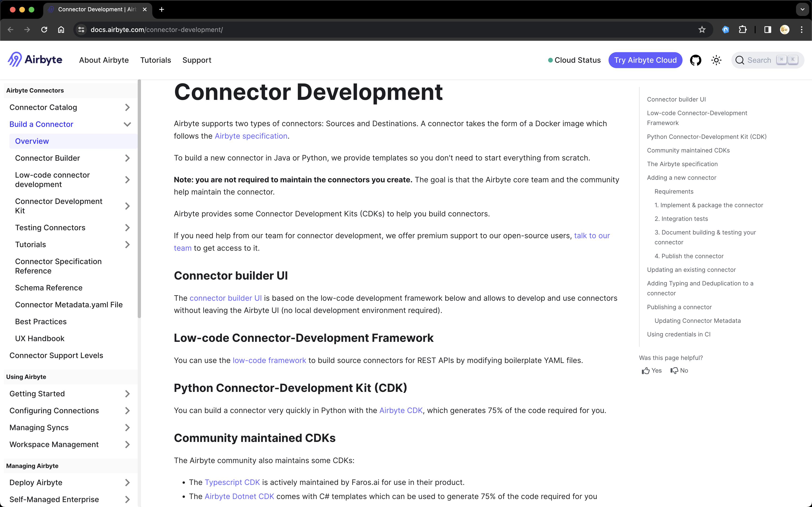Jump to Publishing a connector section
This screenshot has width=812, height=507.
click(x=679, y=307)
